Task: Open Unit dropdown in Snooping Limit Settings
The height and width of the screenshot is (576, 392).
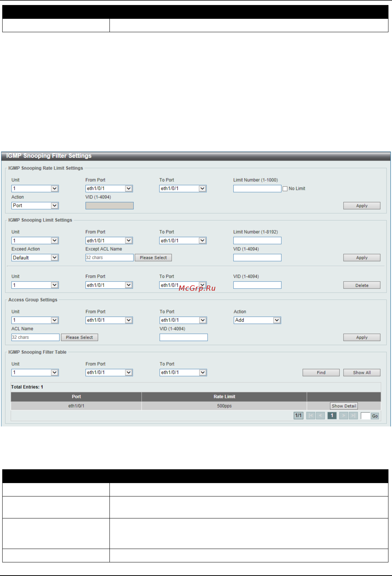Action: tap(35, 240)
